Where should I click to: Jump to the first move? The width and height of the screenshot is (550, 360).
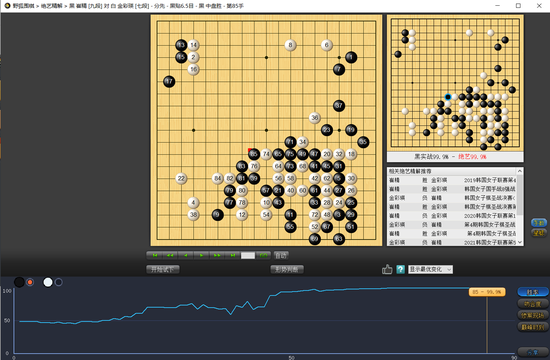point(154,255)
